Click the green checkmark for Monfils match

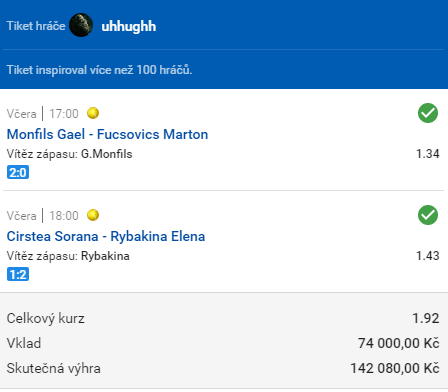pyautogui.click(x=428, y=113)
